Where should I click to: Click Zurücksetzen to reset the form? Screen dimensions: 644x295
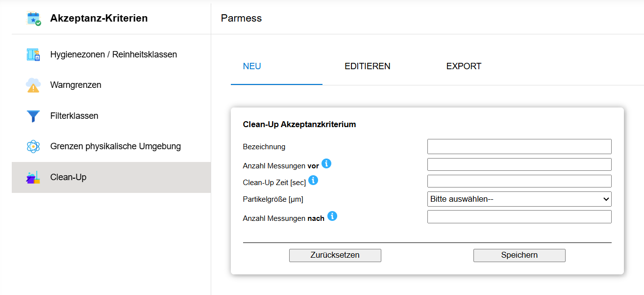click(x=335, y=255)
